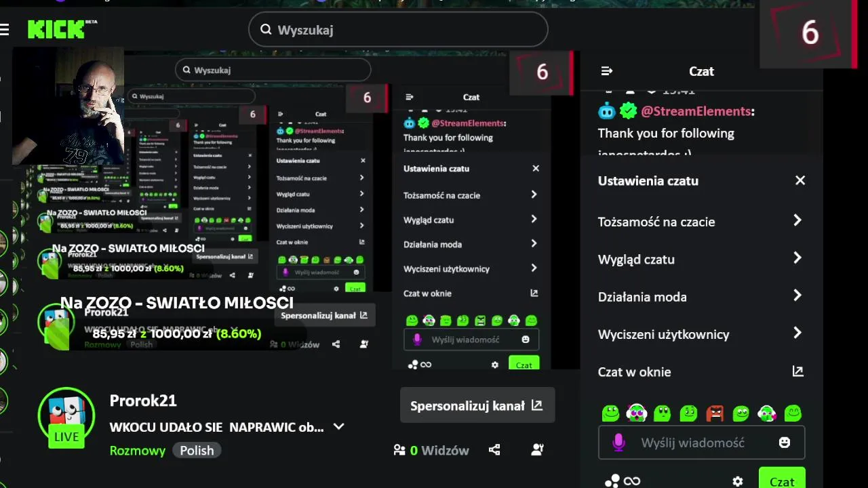
Task: Click the purple microphone icon in the message box
Action: pos(618,443)
